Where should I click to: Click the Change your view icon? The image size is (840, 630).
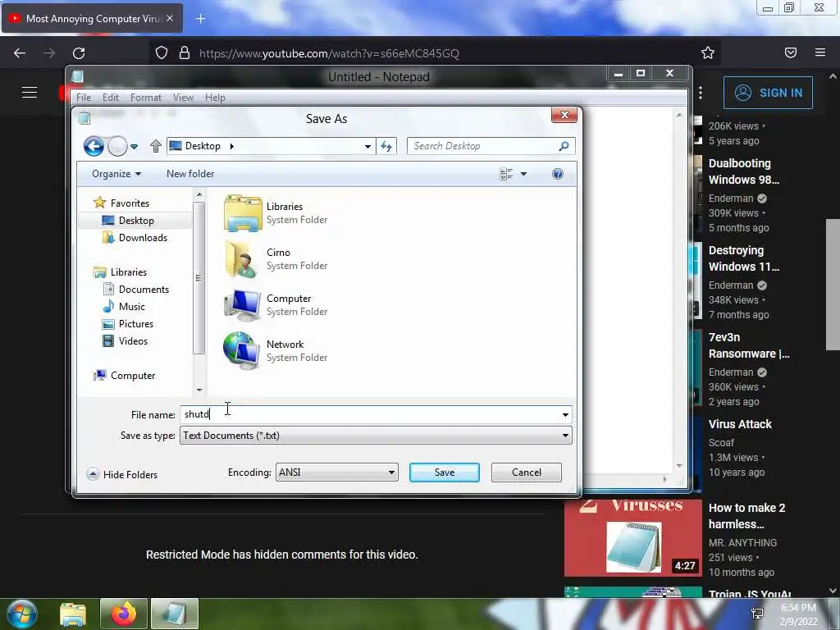click(506, 174)
